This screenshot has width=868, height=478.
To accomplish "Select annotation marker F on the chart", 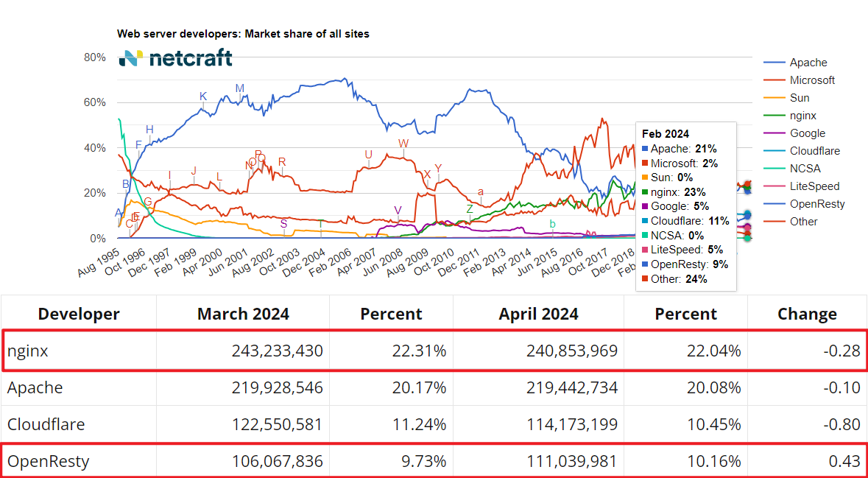I will point(138,145).
